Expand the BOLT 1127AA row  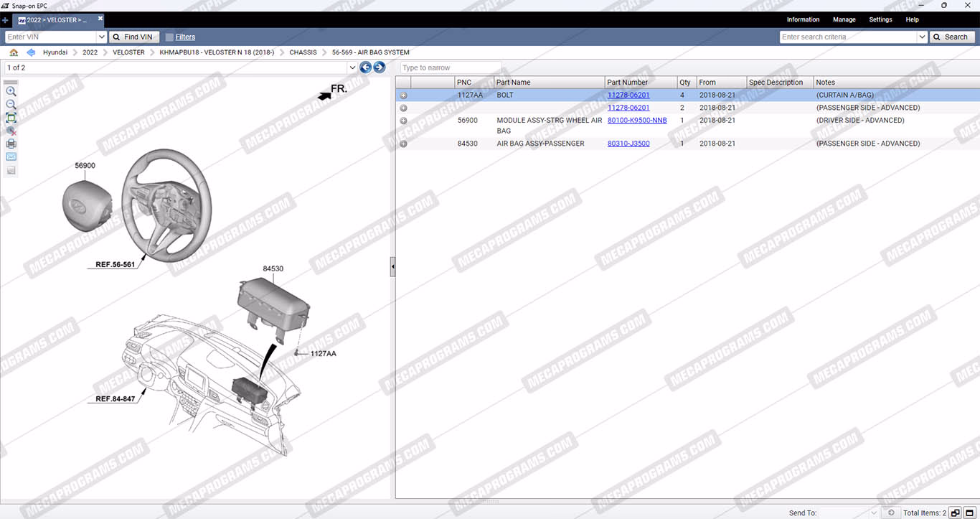403,95
